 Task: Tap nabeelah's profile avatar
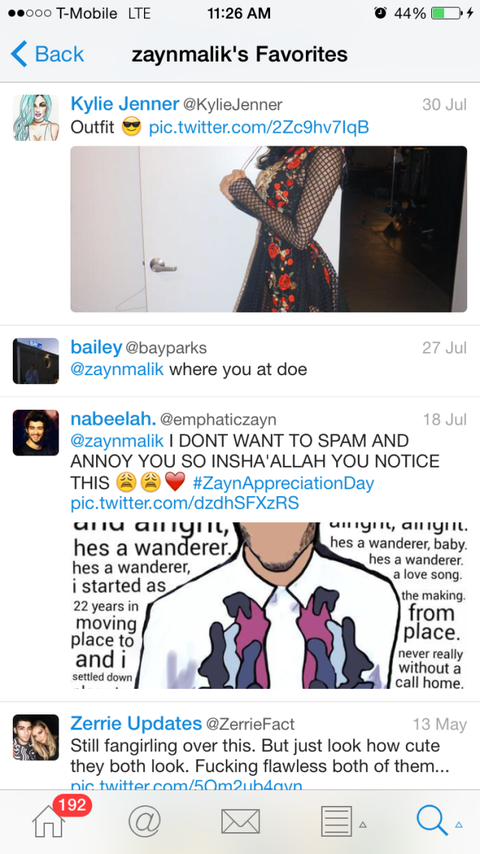pyautogui.click(x=36, y=432)
